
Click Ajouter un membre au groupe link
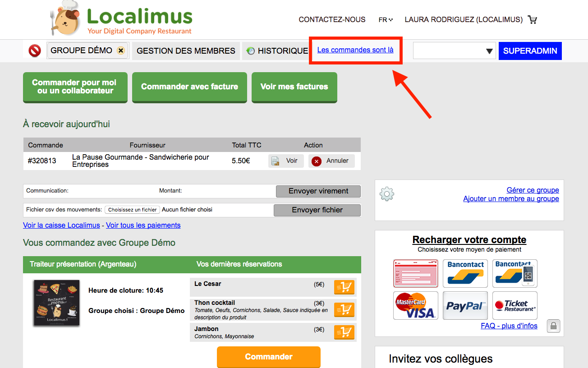tap(511, 199)
